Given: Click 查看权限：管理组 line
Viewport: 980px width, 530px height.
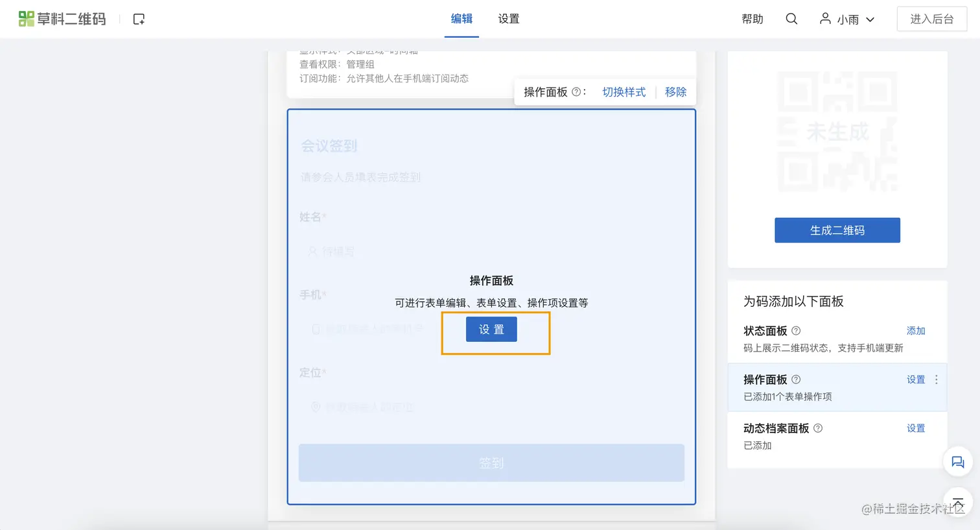Looking at the screenshot, I should point(337,64).
